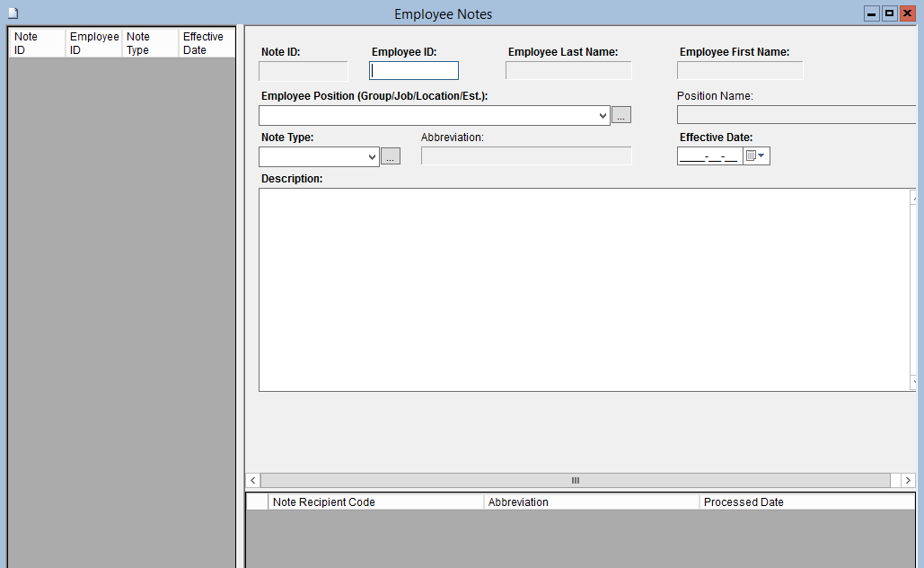Click the Processed Date column header
This screenshot has width=924, height=568.
[805, 502]
